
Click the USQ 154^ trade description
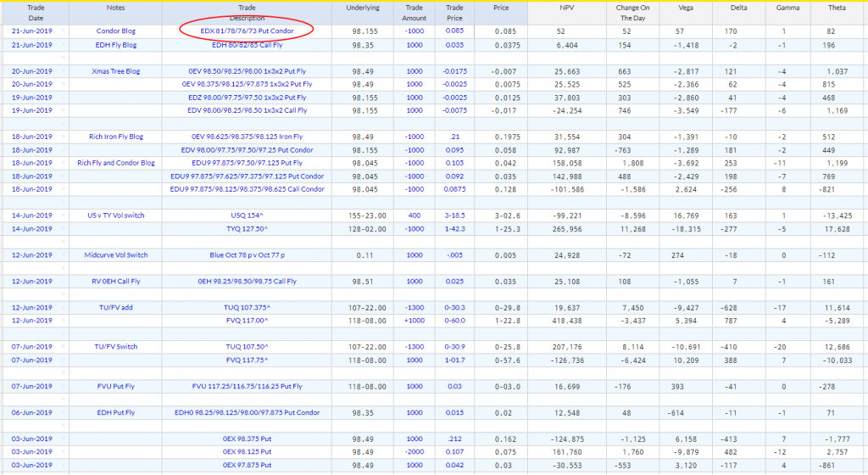click(247, 215)
